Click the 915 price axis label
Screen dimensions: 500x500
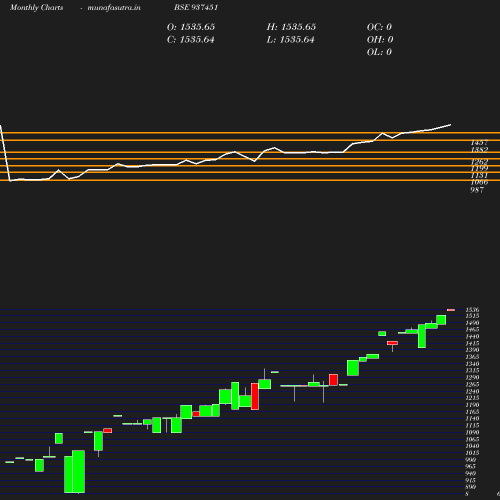[471, 481]
